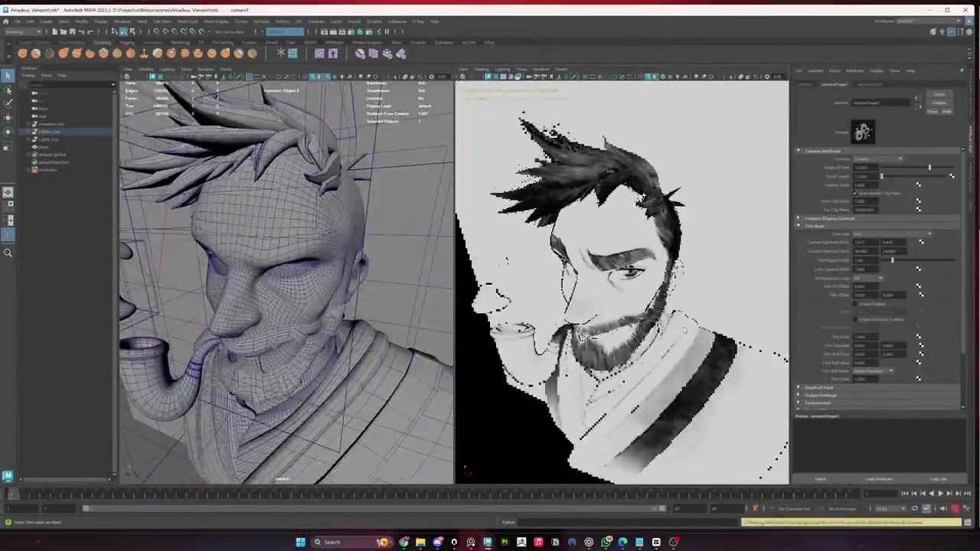Pick the Scale tool in toolbox
980x551 pixels.
click(8, 145)
